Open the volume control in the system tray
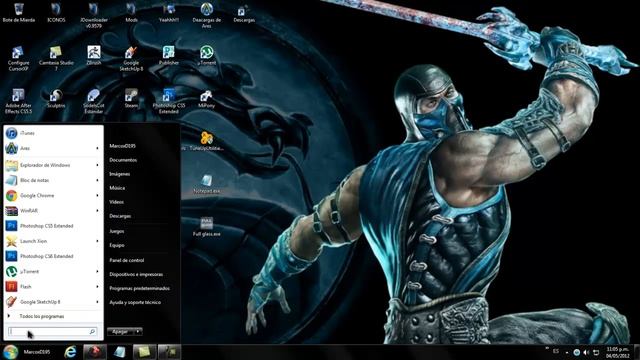Image resolution: width=640 pixels, height=360 pixels. [586, 352]
